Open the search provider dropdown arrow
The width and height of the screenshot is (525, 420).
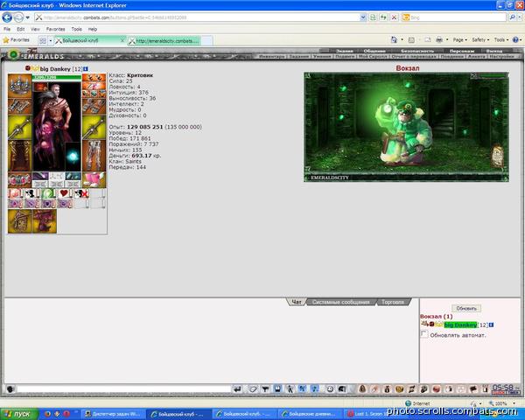click(519, 17)
